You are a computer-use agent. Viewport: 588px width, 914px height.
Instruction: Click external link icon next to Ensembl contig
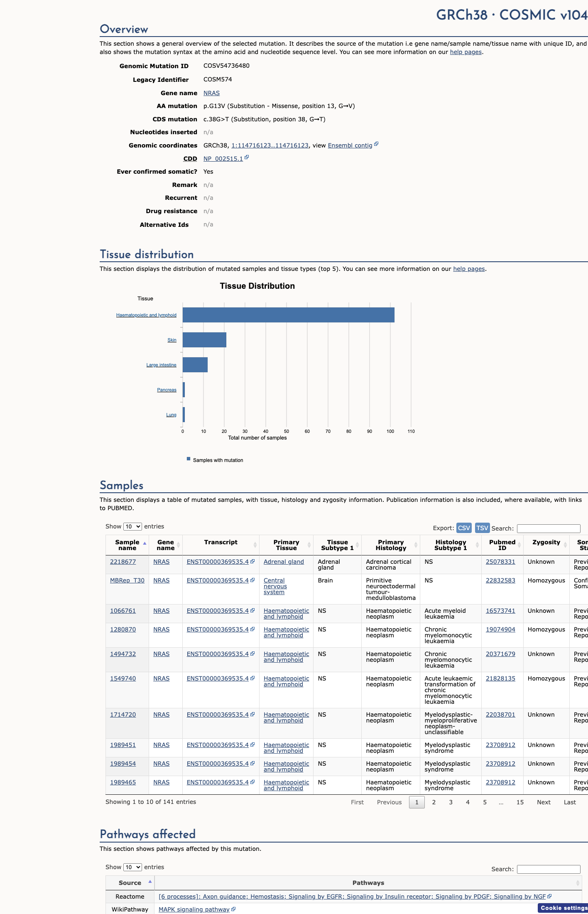(376, 144)
